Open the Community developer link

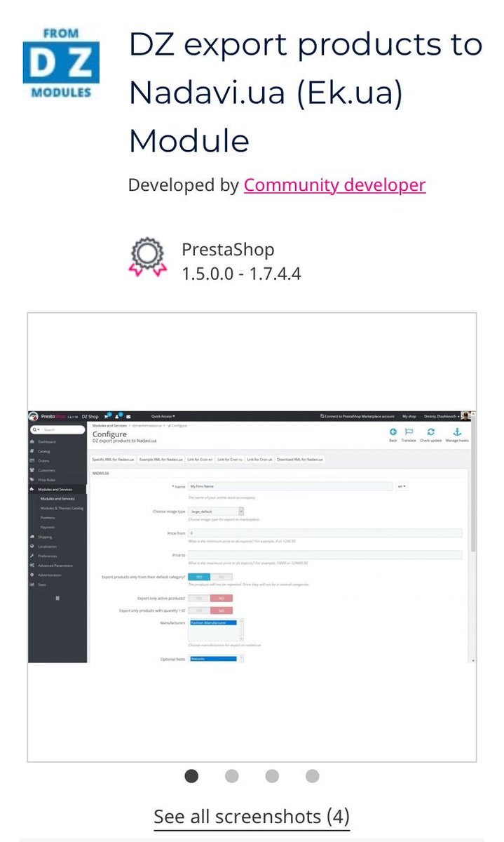coord(334,185)
